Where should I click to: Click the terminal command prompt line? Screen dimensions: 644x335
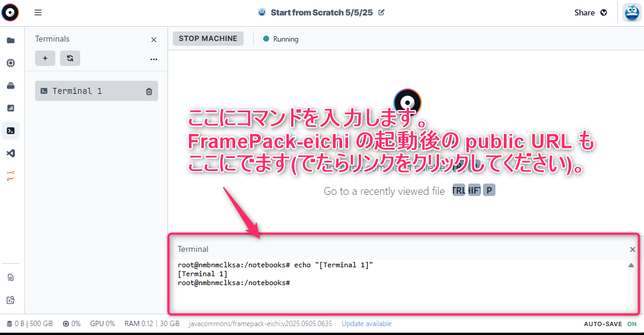click(233, 283)
